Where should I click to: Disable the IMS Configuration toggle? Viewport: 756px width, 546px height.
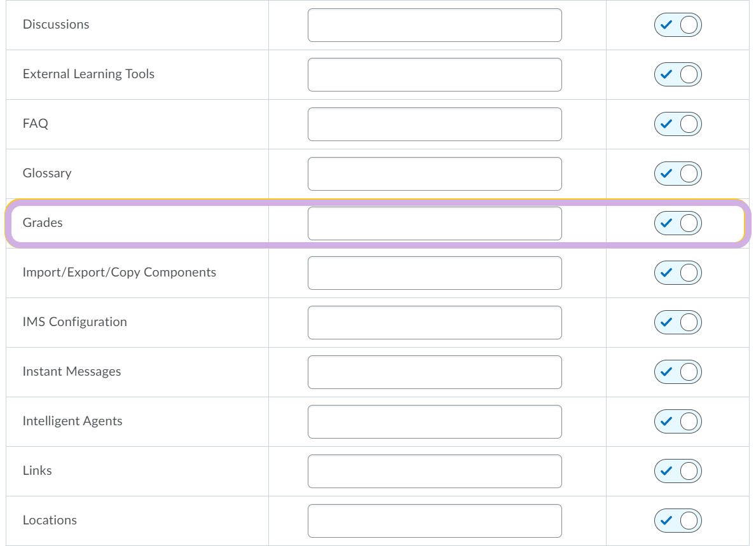677,322
